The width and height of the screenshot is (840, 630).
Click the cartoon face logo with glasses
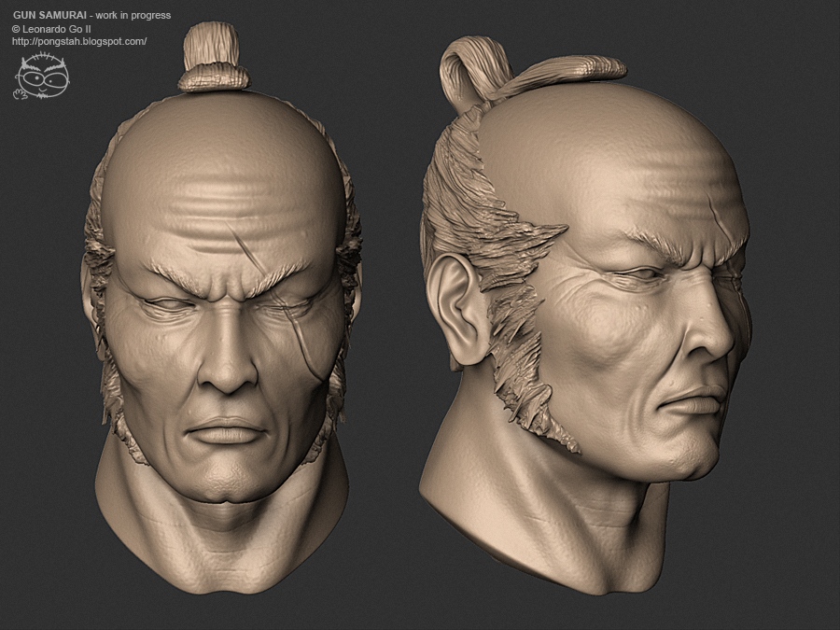click(41, 77)
